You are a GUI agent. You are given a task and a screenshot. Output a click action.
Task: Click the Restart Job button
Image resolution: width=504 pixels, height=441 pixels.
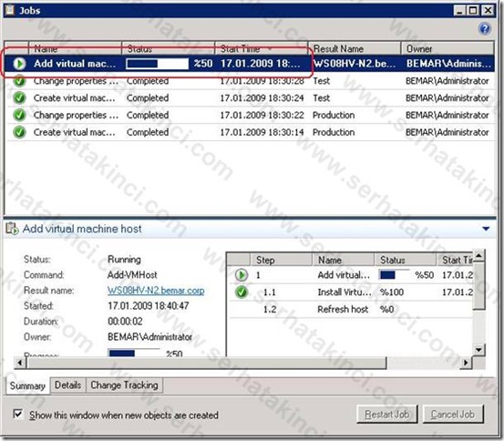(x=387, y=415)
